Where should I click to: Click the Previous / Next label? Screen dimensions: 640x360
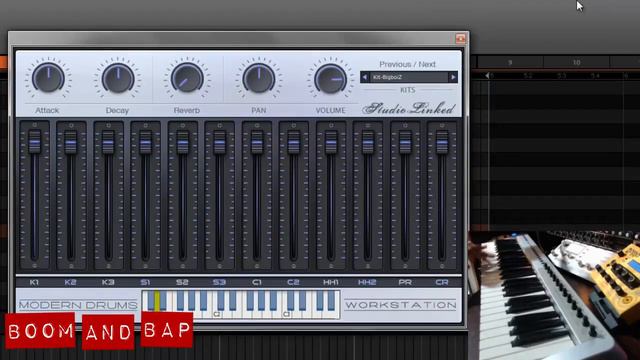coord(407,64)
